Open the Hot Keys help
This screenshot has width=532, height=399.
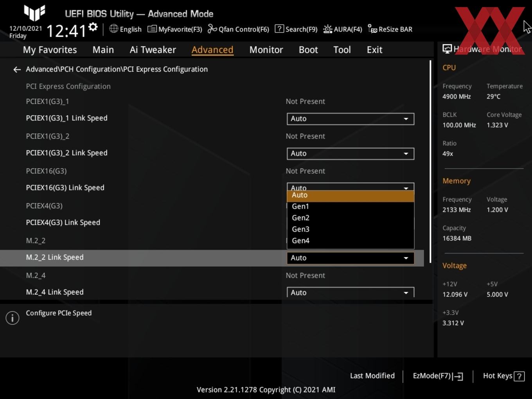[503, 376]
